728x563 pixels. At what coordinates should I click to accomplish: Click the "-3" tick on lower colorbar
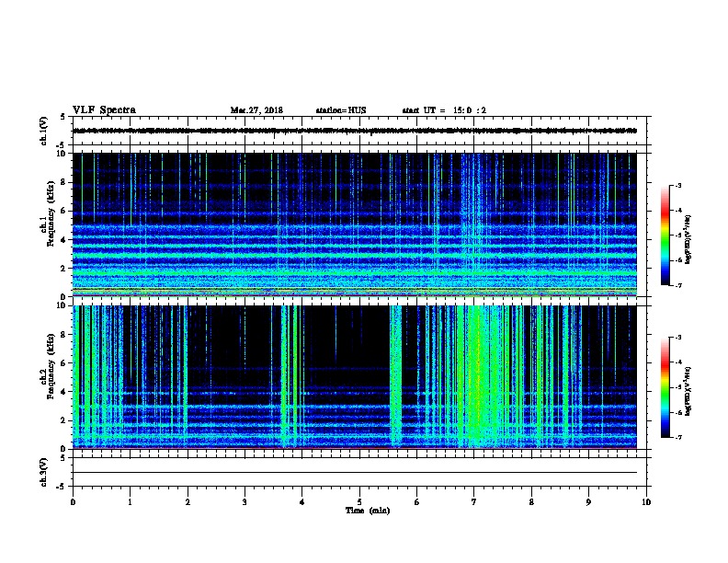pyautogui.click(x=677, y=338)
